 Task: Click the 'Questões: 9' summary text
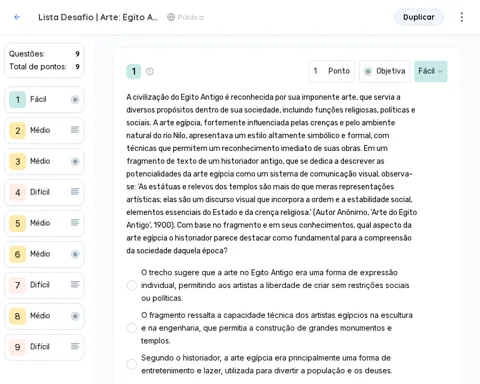click(x=44, y=54)
